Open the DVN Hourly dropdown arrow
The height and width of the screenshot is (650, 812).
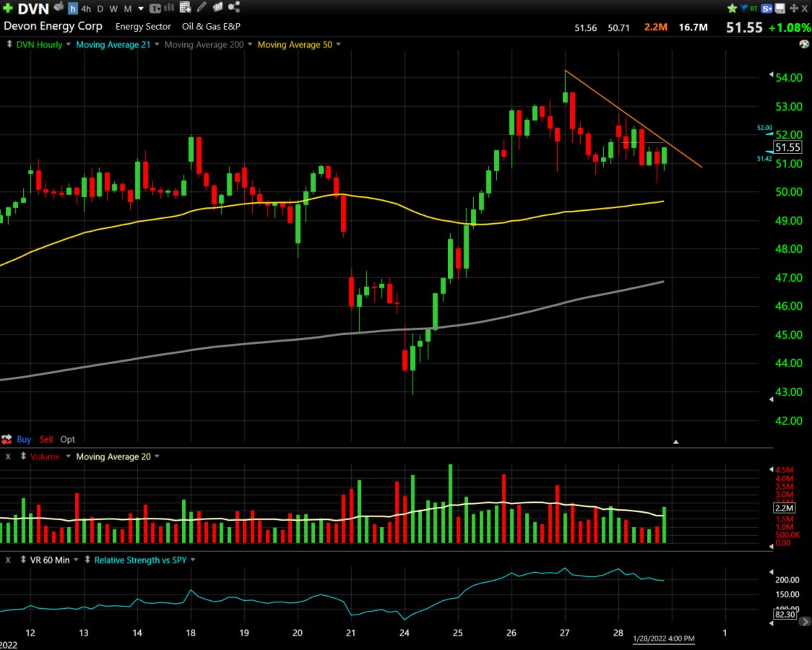[69, 45]
